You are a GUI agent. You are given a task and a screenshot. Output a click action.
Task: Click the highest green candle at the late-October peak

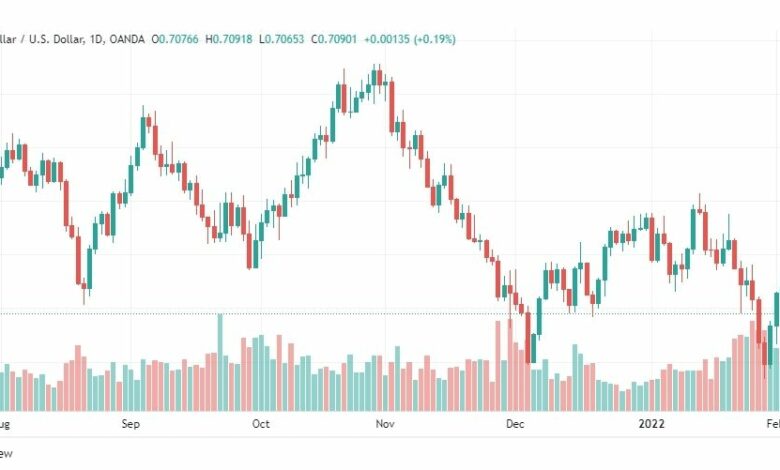click(374, 78)
